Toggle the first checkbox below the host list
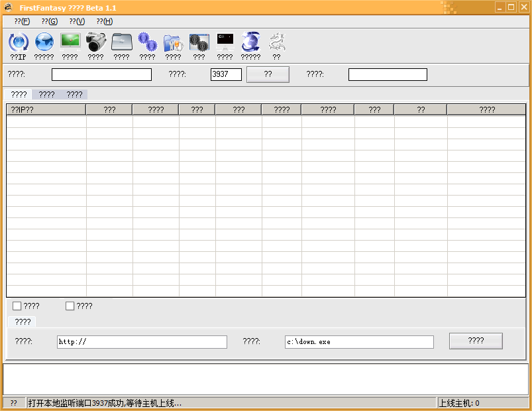The width and height of the screenshot is (532, 411). click(17, 306)
